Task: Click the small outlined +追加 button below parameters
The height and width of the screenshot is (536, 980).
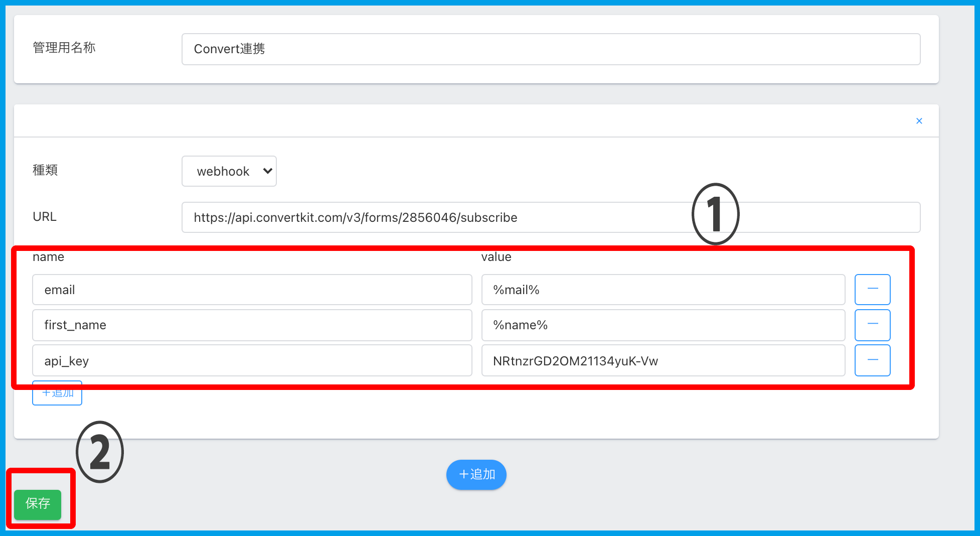Action: [57, 394]
